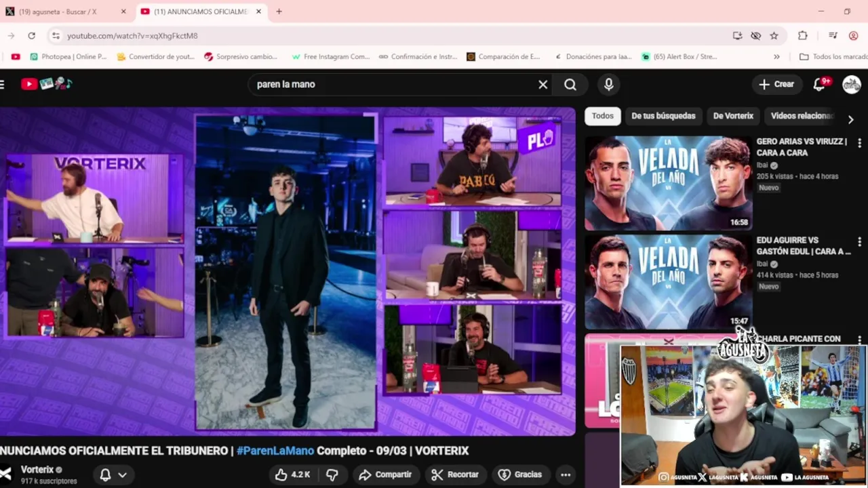868x488 pixels.
Task: Click the Crear button
Action: coord(776,84)
